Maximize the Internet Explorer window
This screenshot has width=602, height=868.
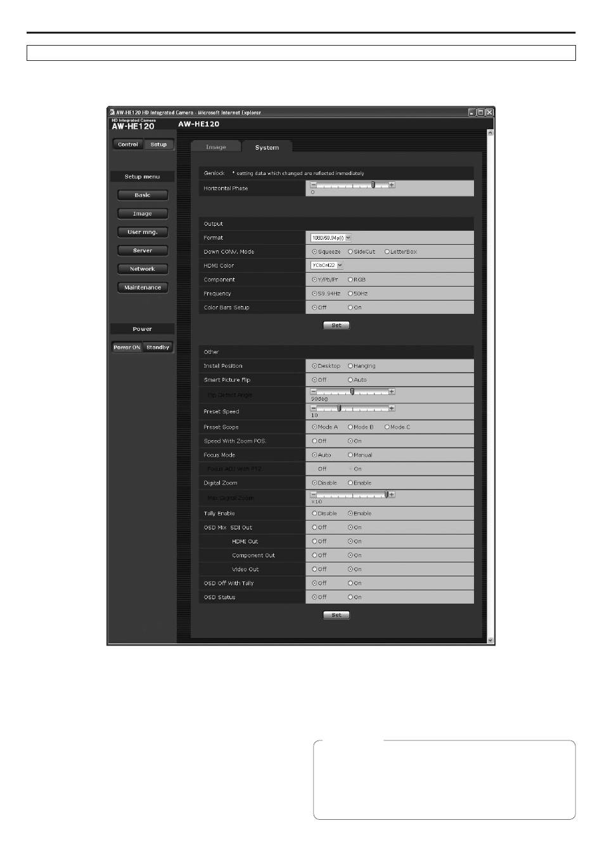(x=480, y=112)
